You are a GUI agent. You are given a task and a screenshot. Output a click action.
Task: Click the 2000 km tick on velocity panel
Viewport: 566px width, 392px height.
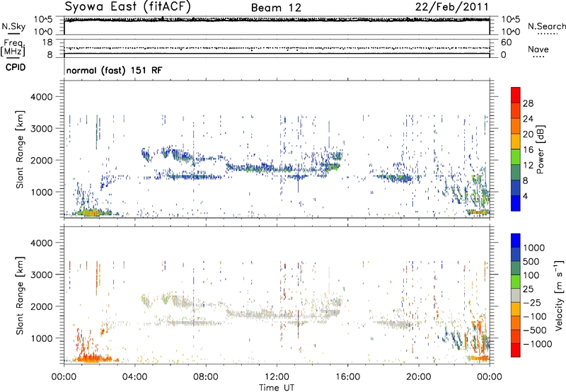(x=41, y=306)
